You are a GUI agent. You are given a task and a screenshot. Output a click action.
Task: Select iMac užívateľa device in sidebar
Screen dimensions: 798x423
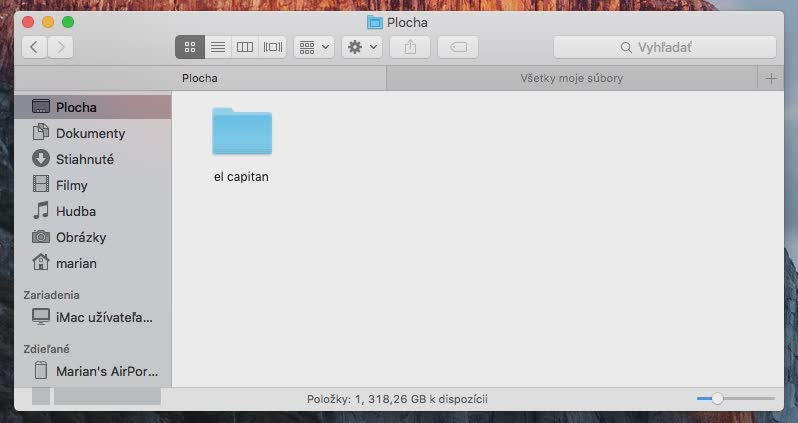point(93,317)
